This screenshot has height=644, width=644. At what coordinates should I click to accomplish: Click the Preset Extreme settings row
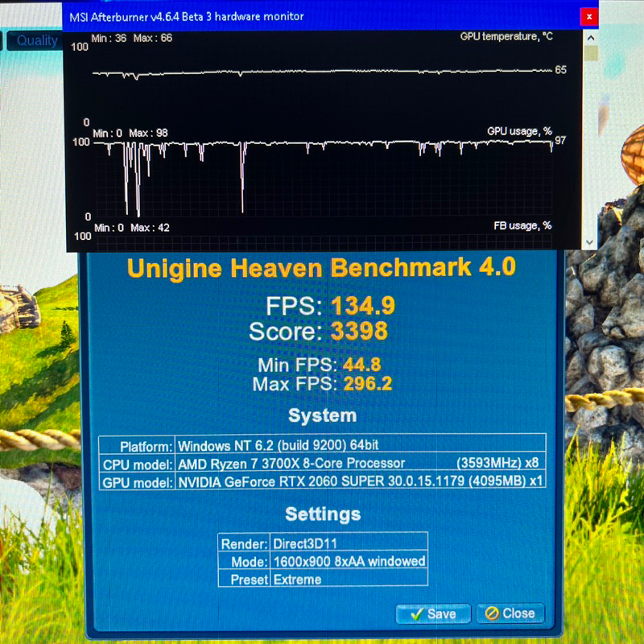323,579
